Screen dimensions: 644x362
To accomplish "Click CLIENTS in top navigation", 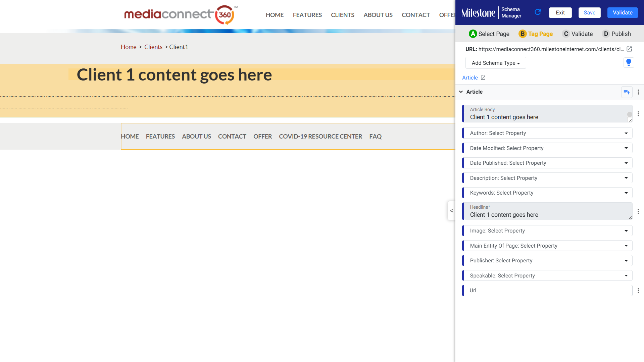I will pos(343,15).
